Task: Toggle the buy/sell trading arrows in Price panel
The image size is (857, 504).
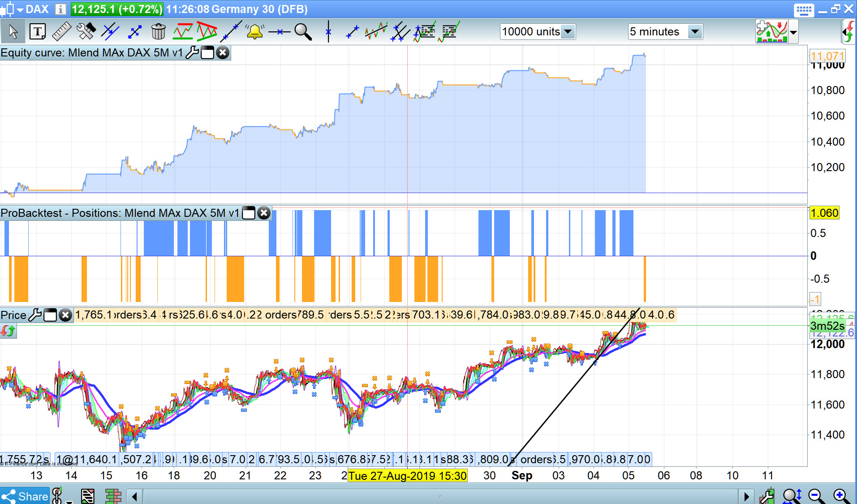Action: [x=9, y=332]
